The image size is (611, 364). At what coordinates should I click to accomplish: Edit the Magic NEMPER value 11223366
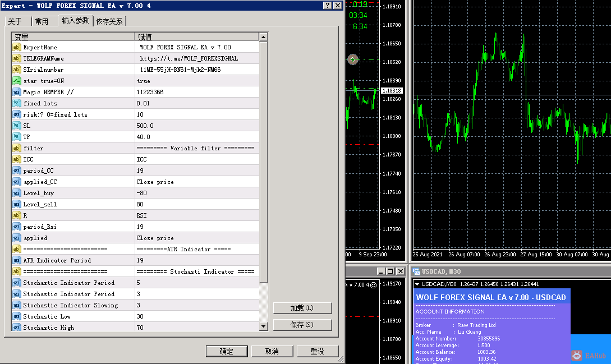(x=197, y=92)
